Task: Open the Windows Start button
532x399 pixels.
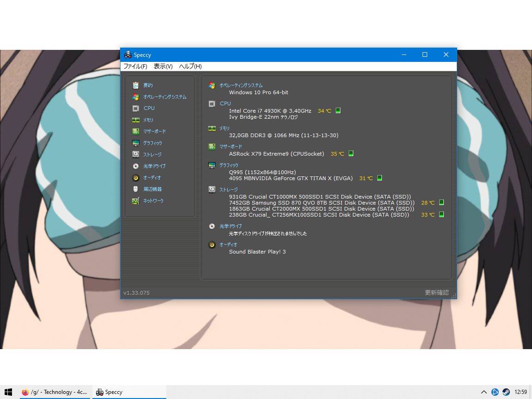Action: 8,392
